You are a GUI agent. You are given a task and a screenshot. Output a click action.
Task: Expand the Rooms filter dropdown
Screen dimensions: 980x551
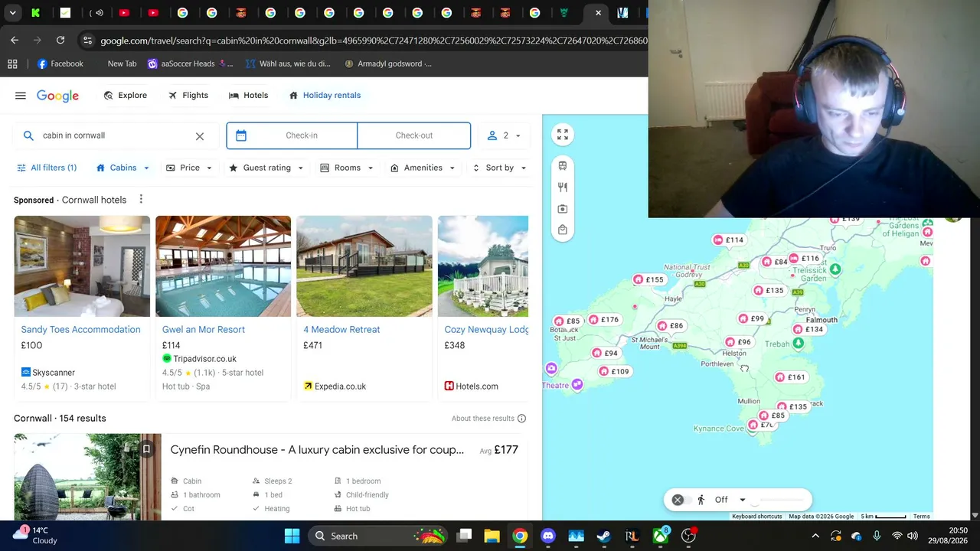click(x=347, y=168)
